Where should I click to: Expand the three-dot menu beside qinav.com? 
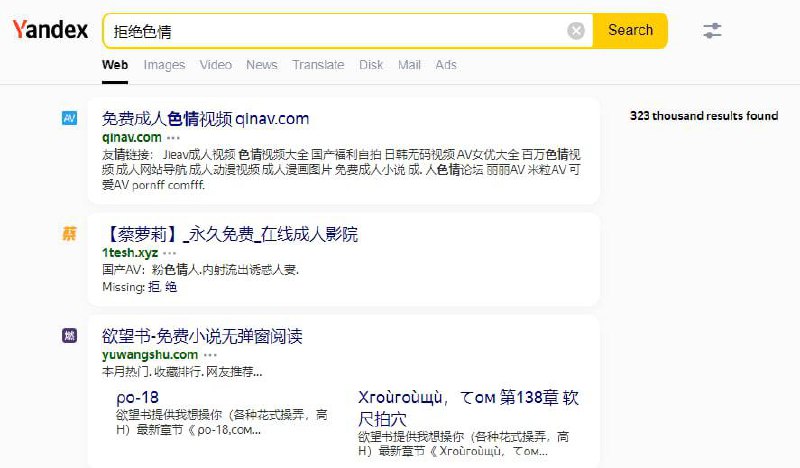click(173, 138)
